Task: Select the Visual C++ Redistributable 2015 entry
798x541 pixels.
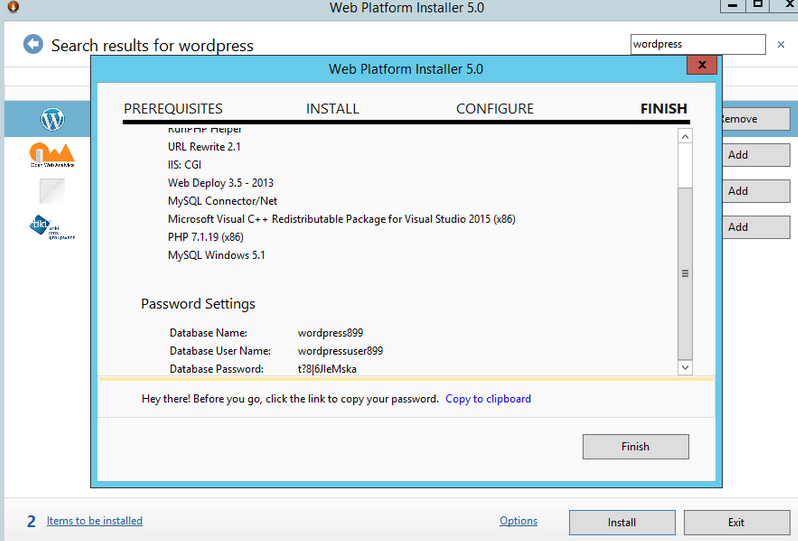Action: 341,219
